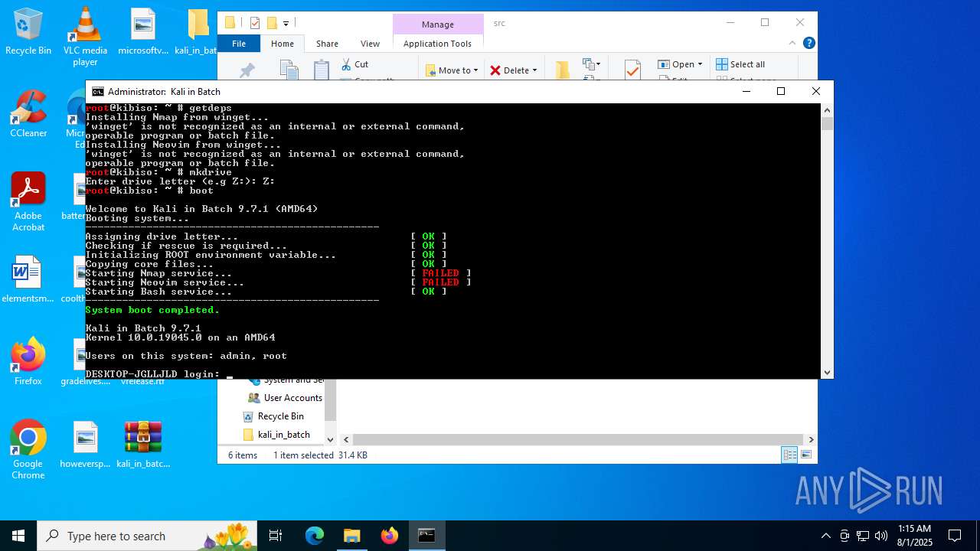Viewport: 980px width, 551px height.
Task: Click New folder icon in quick access toolbar
Action: (271, 23)
